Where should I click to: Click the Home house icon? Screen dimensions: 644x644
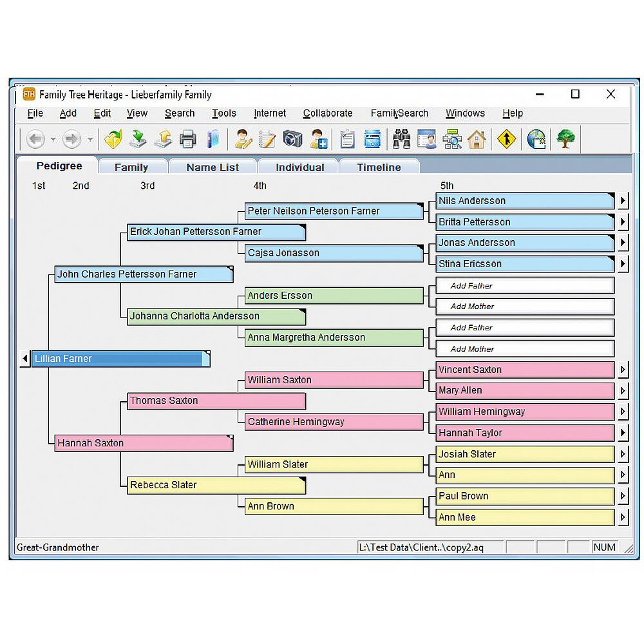click(477, 139)
